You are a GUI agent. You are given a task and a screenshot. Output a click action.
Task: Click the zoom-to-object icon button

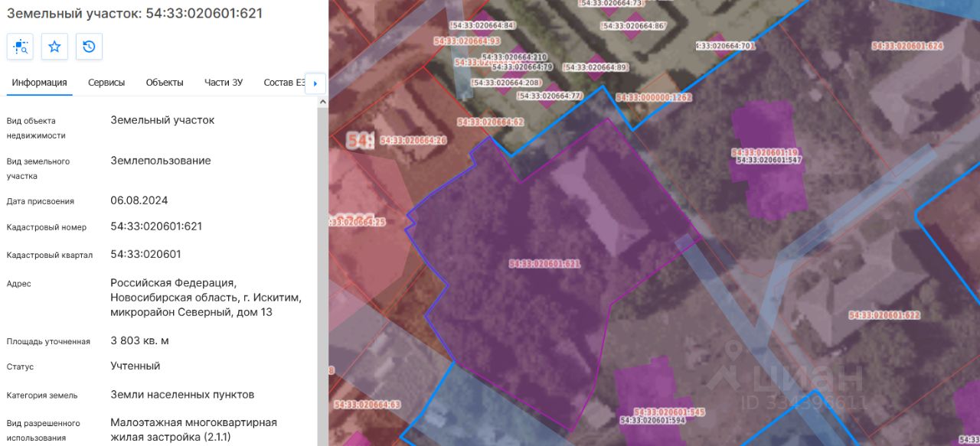pyautogui.click(x=20, y=47)
